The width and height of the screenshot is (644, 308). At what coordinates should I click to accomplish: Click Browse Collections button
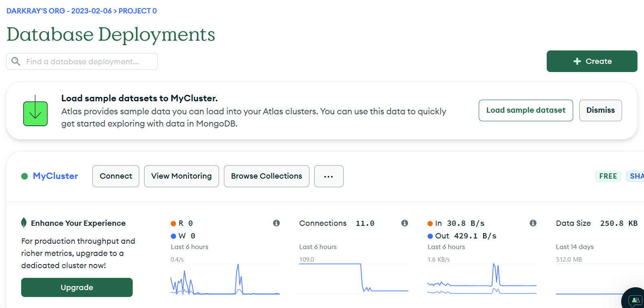tap(267, 176)
